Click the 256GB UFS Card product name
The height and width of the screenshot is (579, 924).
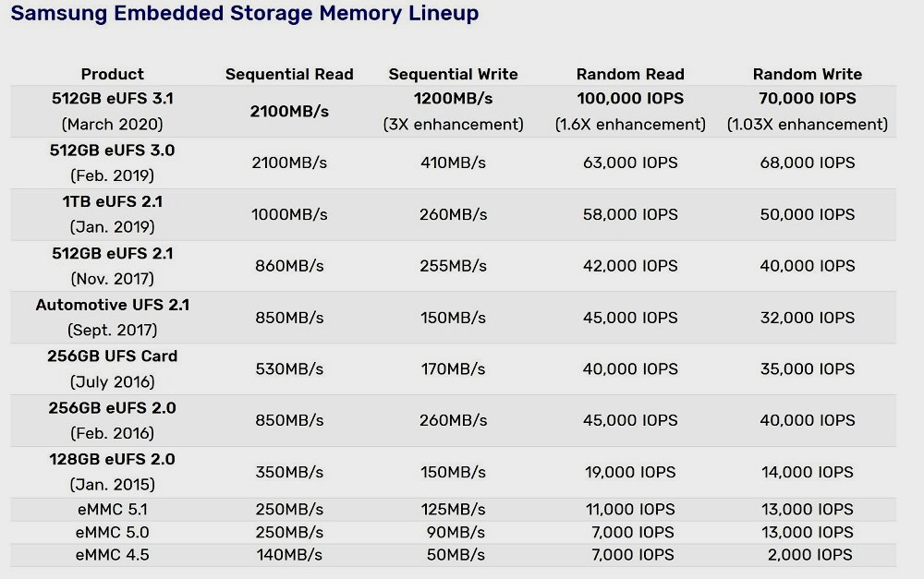[113, 356]
